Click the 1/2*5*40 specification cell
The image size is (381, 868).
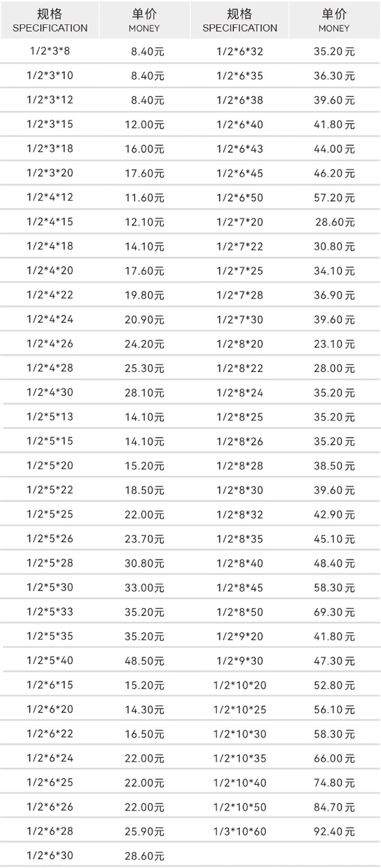[x=50, y=660]
